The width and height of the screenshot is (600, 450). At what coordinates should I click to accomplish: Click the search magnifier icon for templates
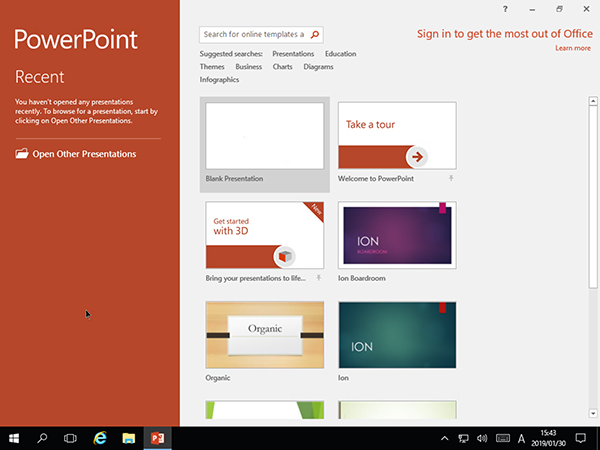tap(315, 35)
